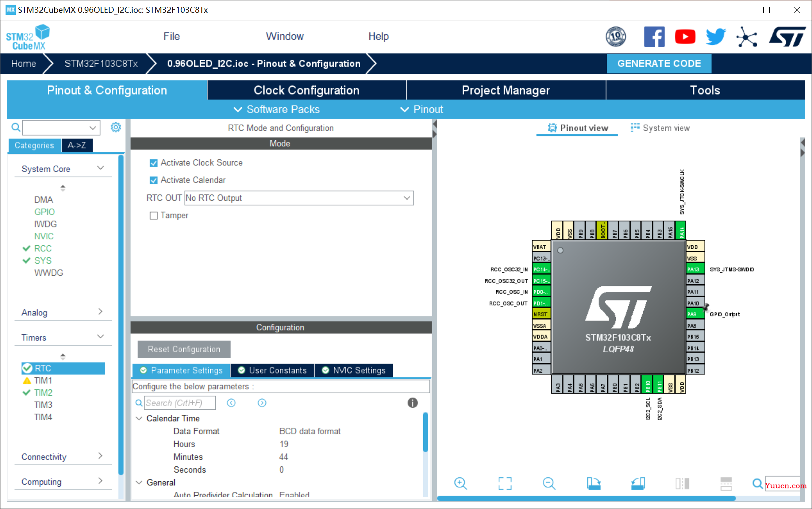The height and width of the screenshot is (509, 812).
Task: Click the pinout horizontal scrollbar
Action: 586,498
